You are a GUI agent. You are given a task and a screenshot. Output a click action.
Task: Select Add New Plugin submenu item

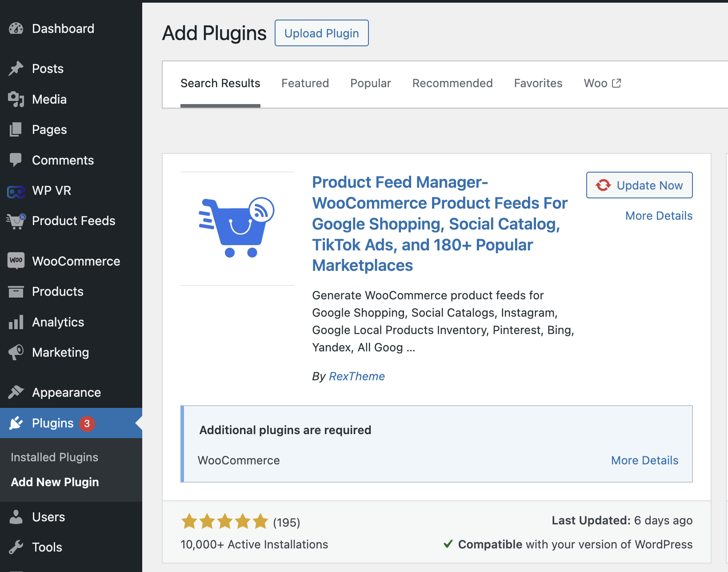pos(55,482)
